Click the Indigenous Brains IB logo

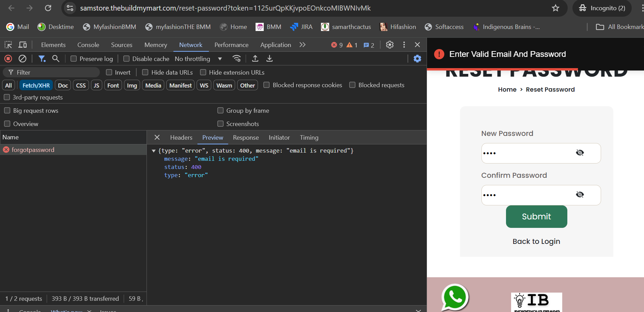click(x=537, y=302)
